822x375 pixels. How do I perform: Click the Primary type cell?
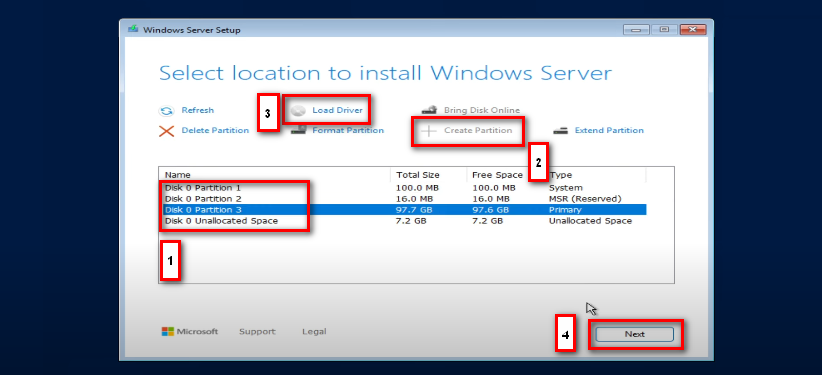pos(565,210)
